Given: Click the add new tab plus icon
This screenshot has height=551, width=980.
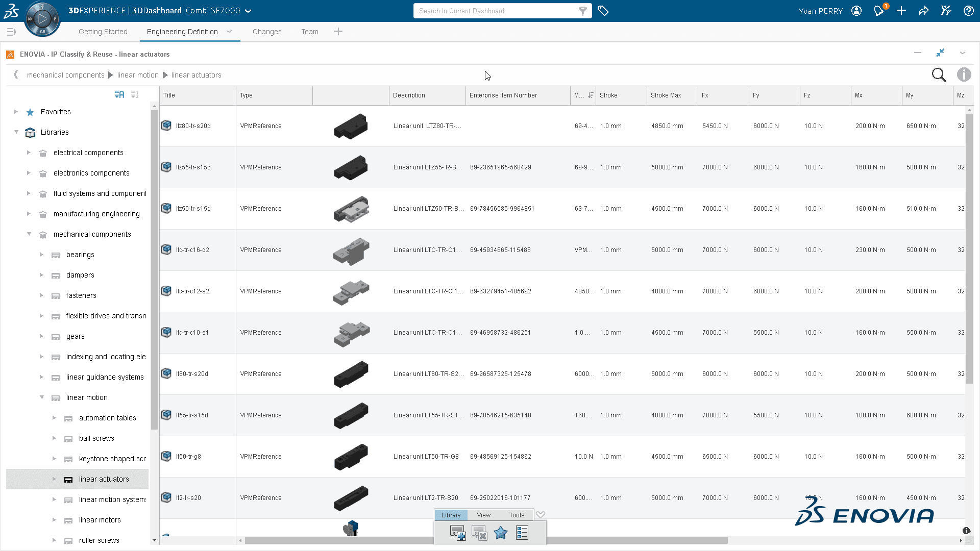Looking at the screenshot, I should click(339, 32).
